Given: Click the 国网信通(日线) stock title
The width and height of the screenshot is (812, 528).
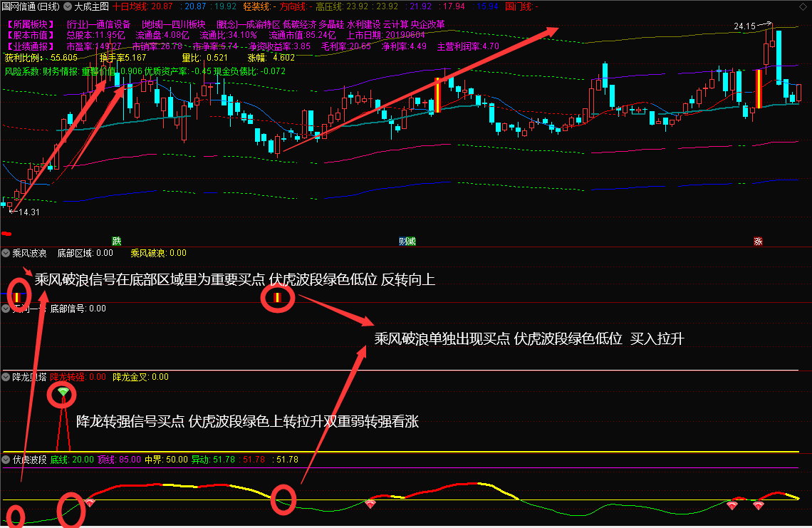Looking at the screenshot, I should point(31,6).
